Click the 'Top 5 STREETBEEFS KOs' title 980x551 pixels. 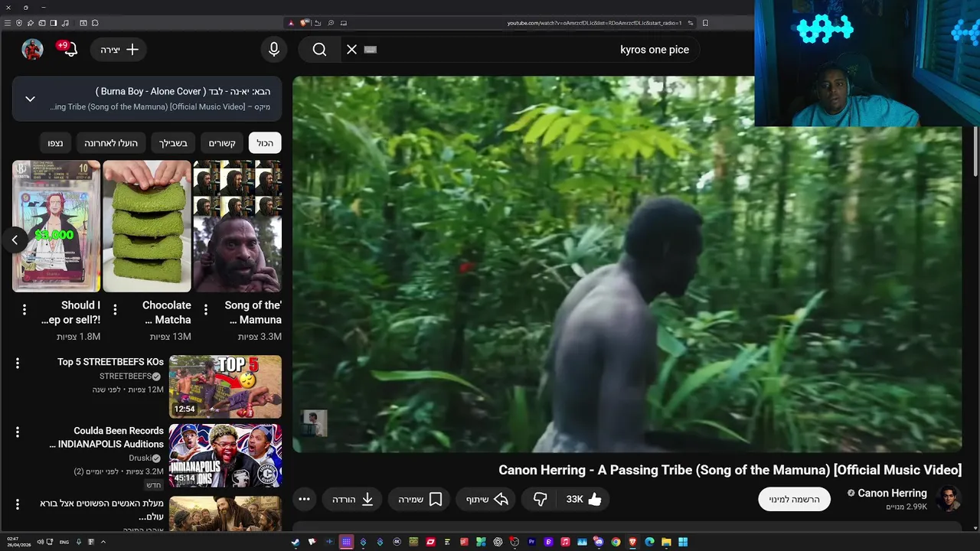(110, 362)
